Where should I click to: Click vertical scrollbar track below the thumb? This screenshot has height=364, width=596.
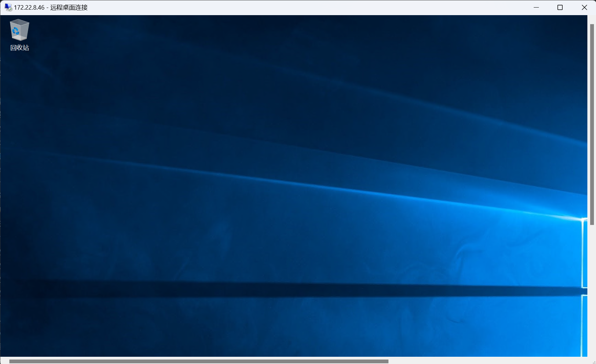pos(592,292)
